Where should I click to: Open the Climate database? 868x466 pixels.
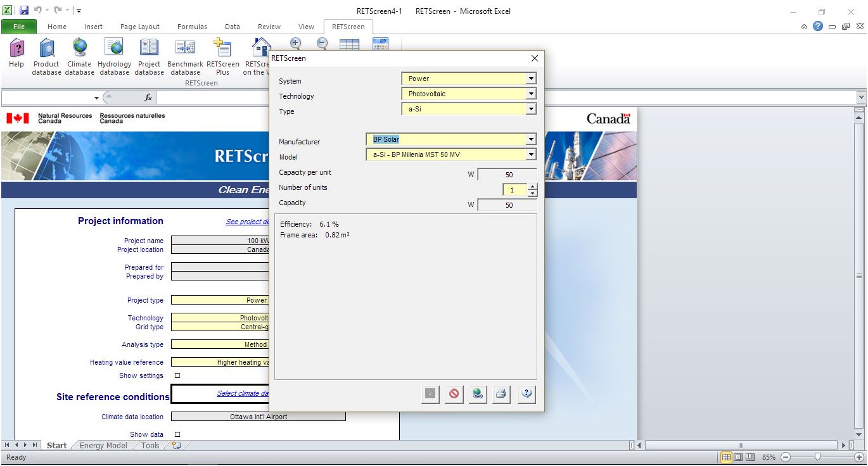79,56
